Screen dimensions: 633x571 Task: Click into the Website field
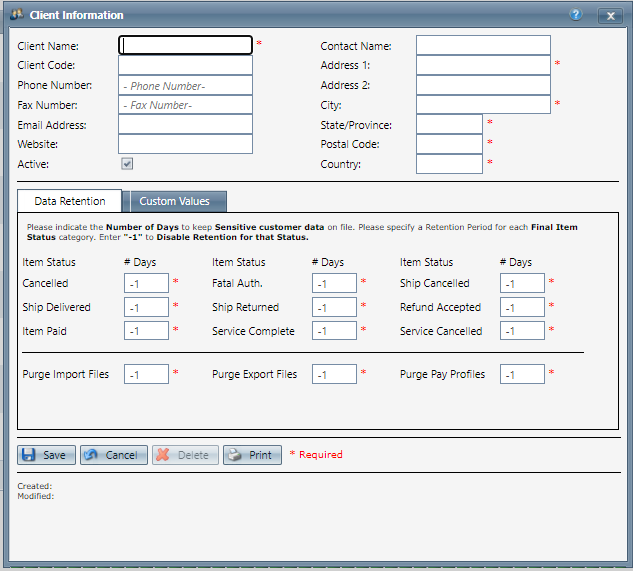(x=185, y=144)
